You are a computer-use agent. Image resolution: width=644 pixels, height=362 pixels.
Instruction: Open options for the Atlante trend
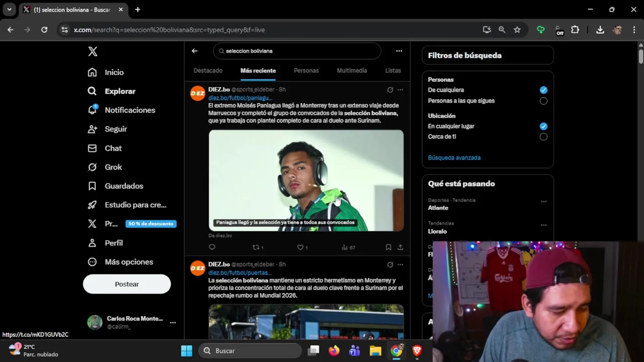tap(543, 202)
